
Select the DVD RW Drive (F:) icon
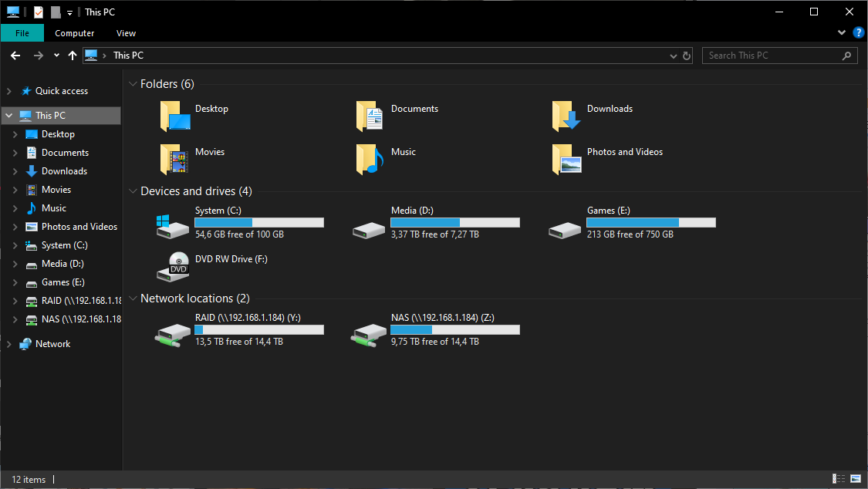pos(173,267)
